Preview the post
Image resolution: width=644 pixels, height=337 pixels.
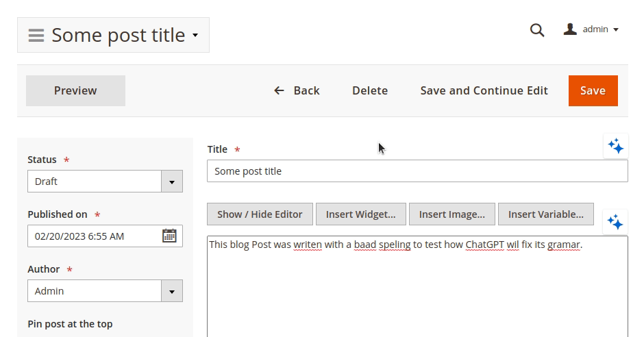coord(75,90)
